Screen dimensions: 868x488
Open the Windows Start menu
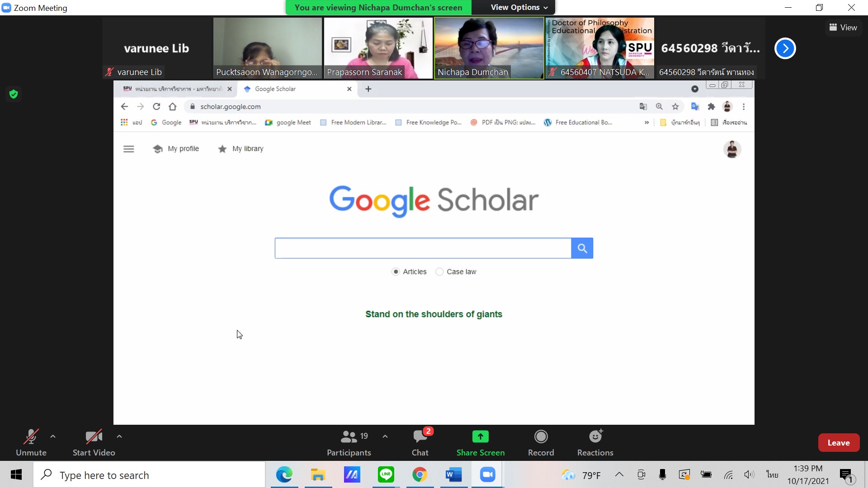tap(16, 474)
